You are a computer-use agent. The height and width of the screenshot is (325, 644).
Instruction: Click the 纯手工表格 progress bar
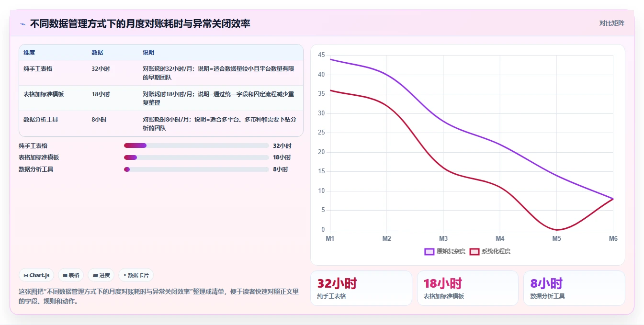pos(196,146)
